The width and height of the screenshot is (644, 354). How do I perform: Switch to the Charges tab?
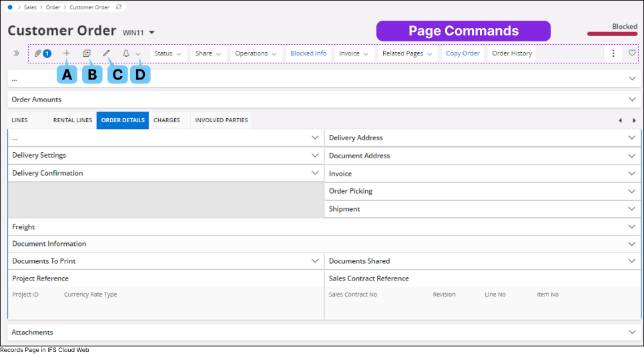pyautogui.click(x=167, y=120)
